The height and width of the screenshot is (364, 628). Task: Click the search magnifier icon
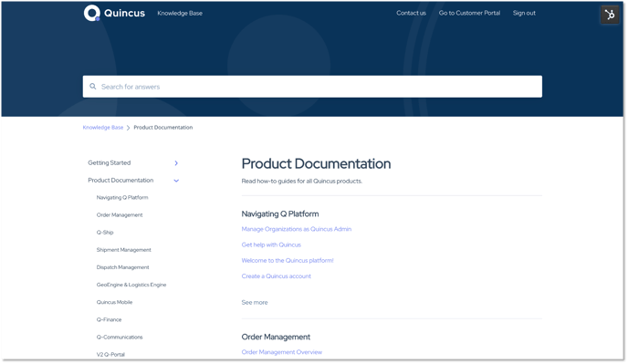tap(92, 87)
